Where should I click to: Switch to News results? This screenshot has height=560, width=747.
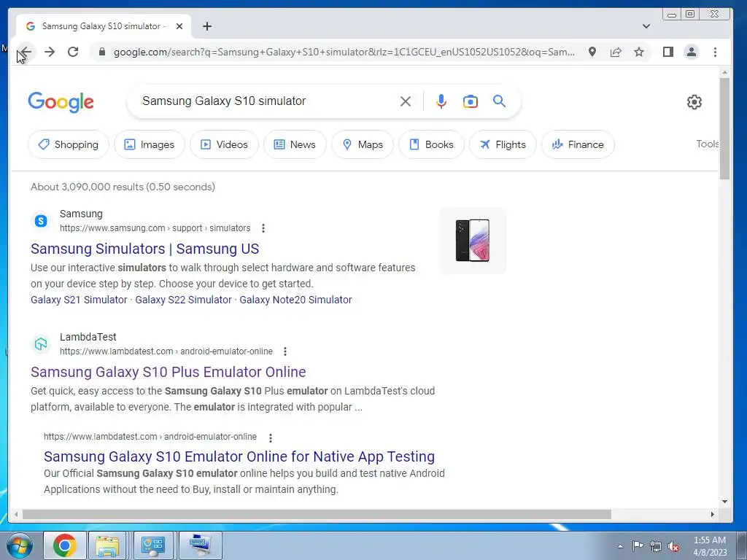pyautogui.click(x=295, y=144)
